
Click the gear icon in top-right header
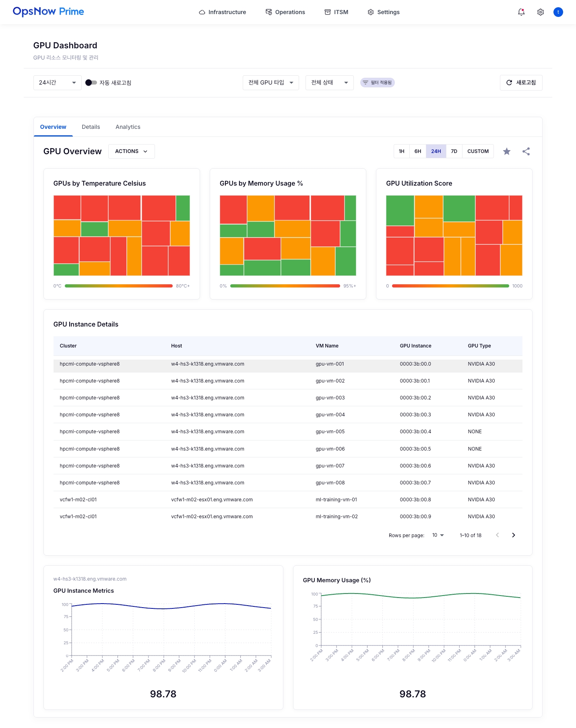[541, 12]
